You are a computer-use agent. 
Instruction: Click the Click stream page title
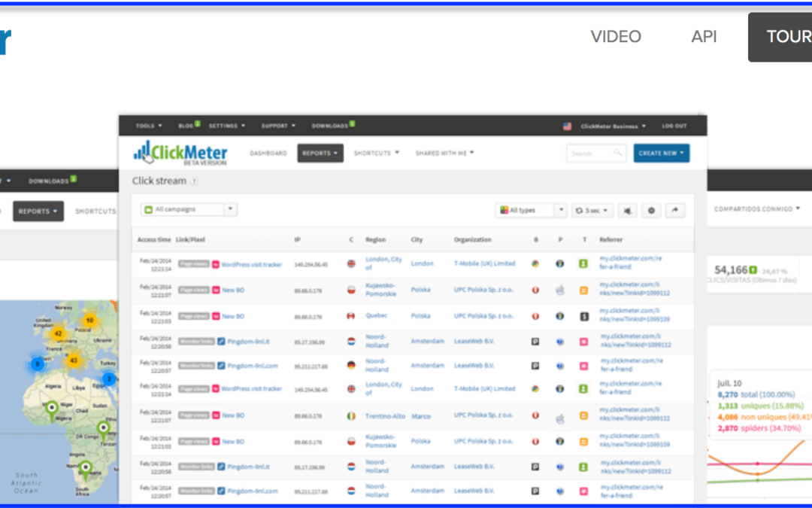tap(159, 181)
